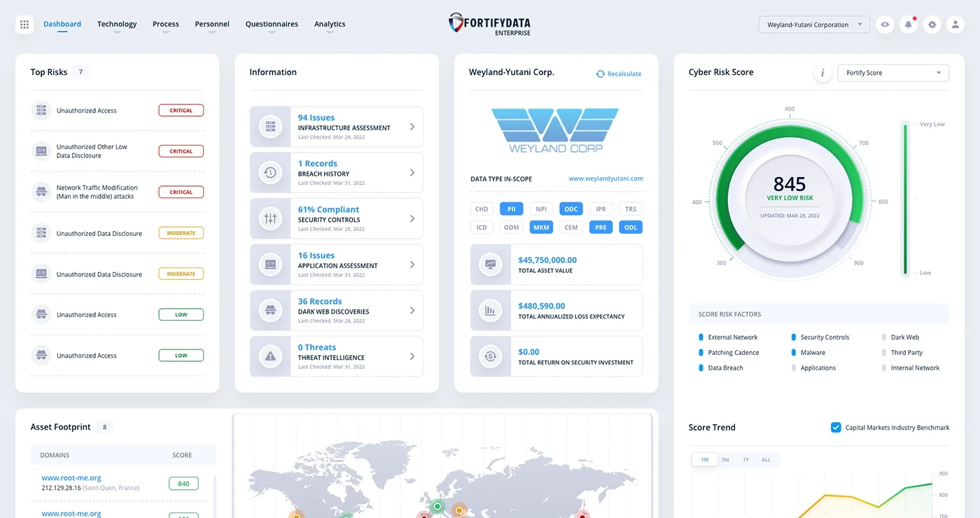980x518 pixels.
Task: Click the Asset Footprint world map
Action: click(442, 466)
